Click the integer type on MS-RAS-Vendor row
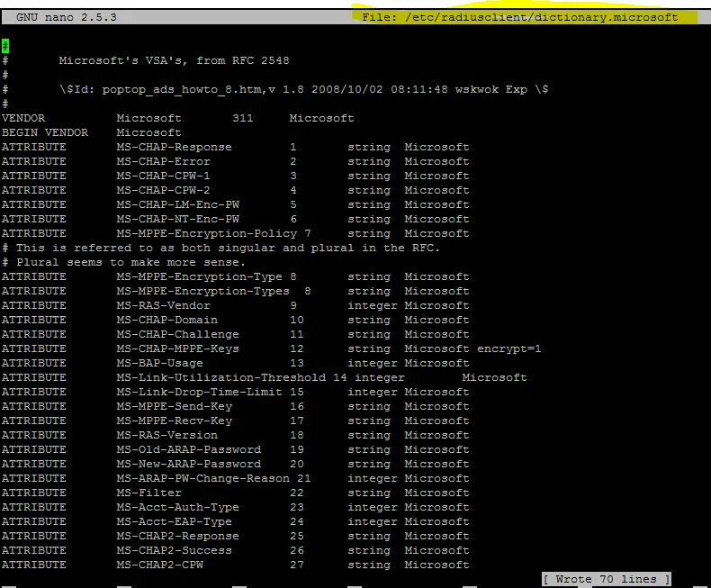The width and height of the screenshot is (711, 588). click(x=373, y=306)
